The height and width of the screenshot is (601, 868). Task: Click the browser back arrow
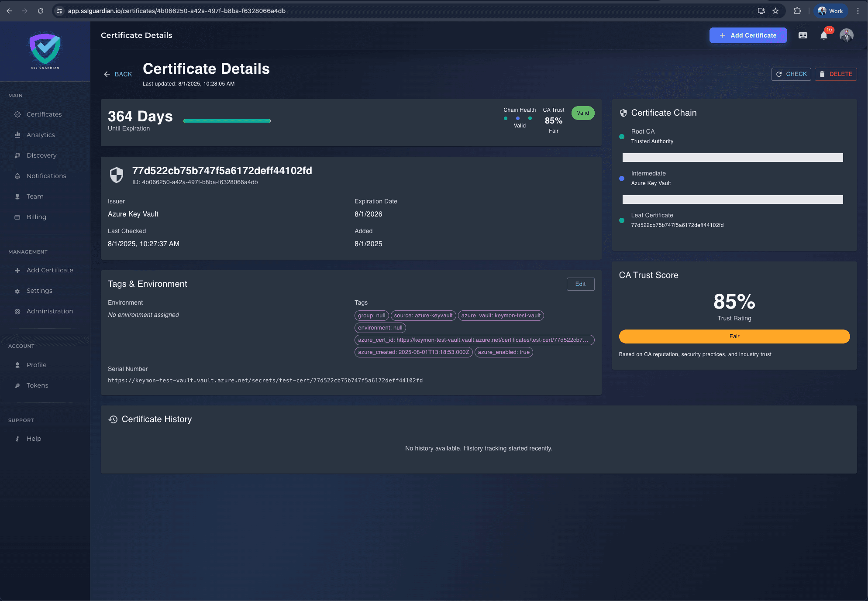[x=9, y=11]
